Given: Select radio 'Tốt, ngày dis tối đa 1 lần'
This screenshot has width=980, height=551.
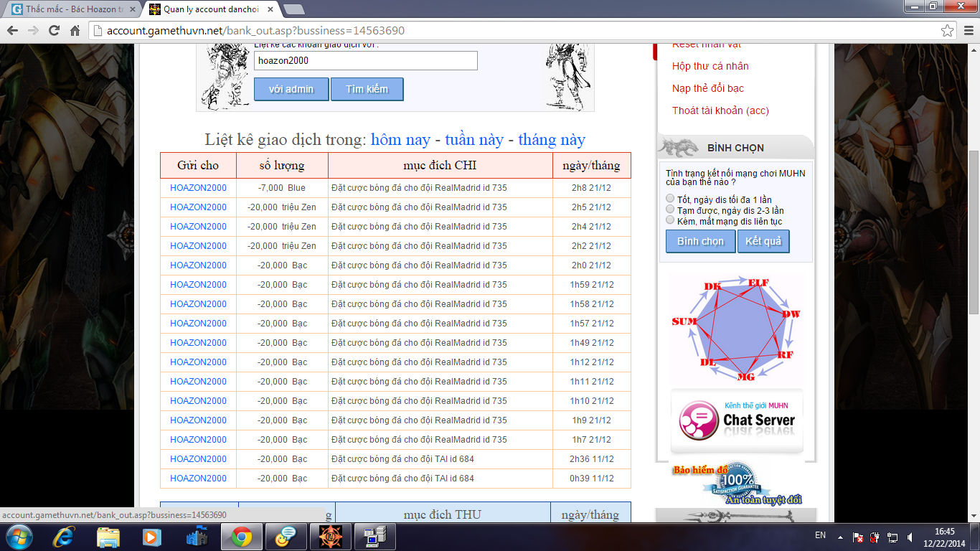Looking at the screenshot, I should pyautogui.click(x=670, y=199).
